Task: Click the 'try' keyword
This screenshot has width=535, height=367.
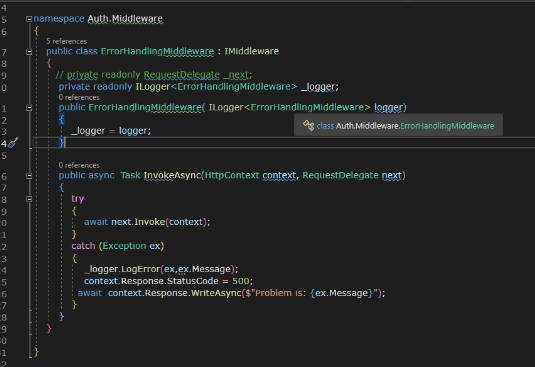Action: 77,199
